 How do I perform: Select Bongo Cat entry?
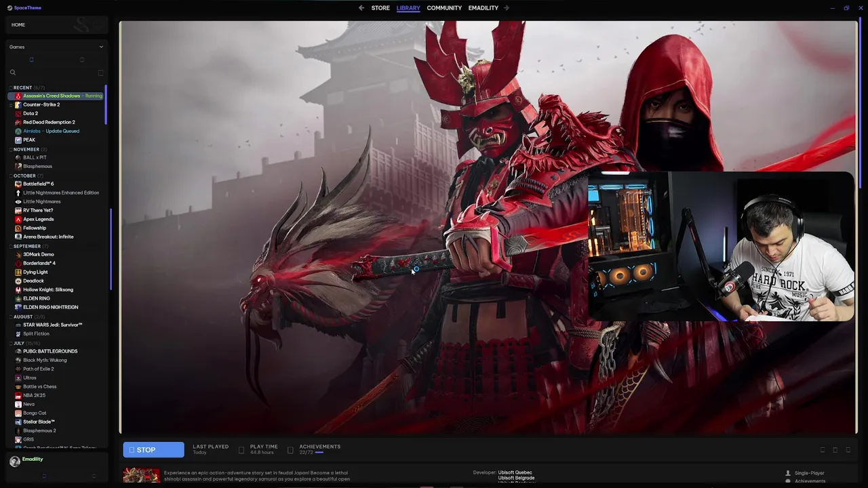pyautogui.click(x=35, y=413)
